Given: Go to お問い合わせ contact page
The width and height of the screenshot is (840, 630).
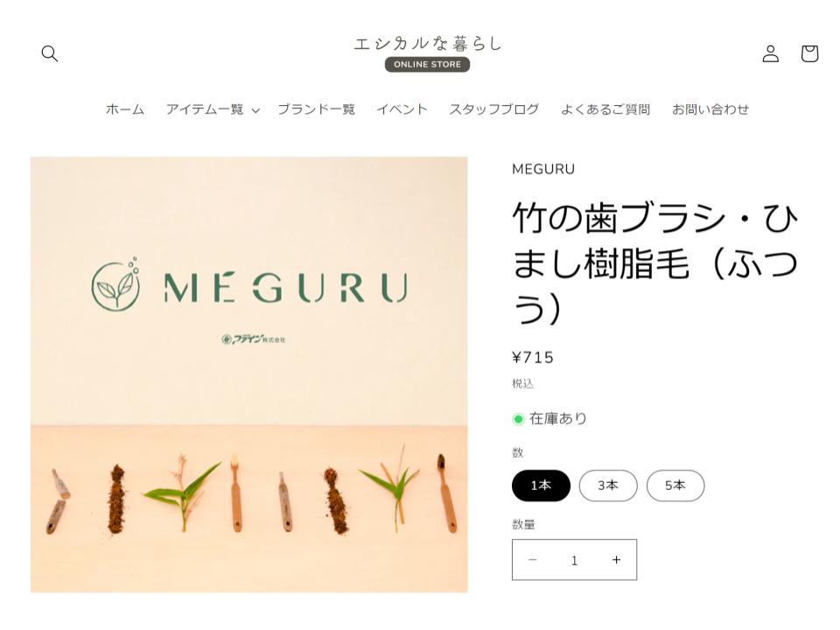Looking at the screenshot, I should coord(710,109).
